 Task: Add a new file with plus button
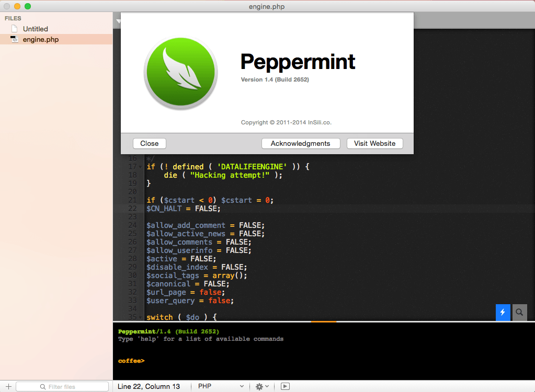pos(8,387)
